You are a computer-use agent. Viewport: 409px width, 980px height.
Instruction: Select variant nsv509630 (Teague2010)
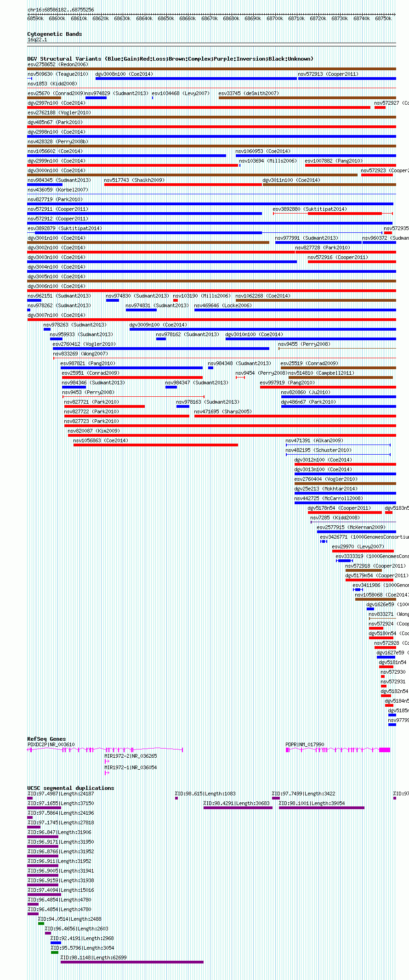click(x=58, y=74)
